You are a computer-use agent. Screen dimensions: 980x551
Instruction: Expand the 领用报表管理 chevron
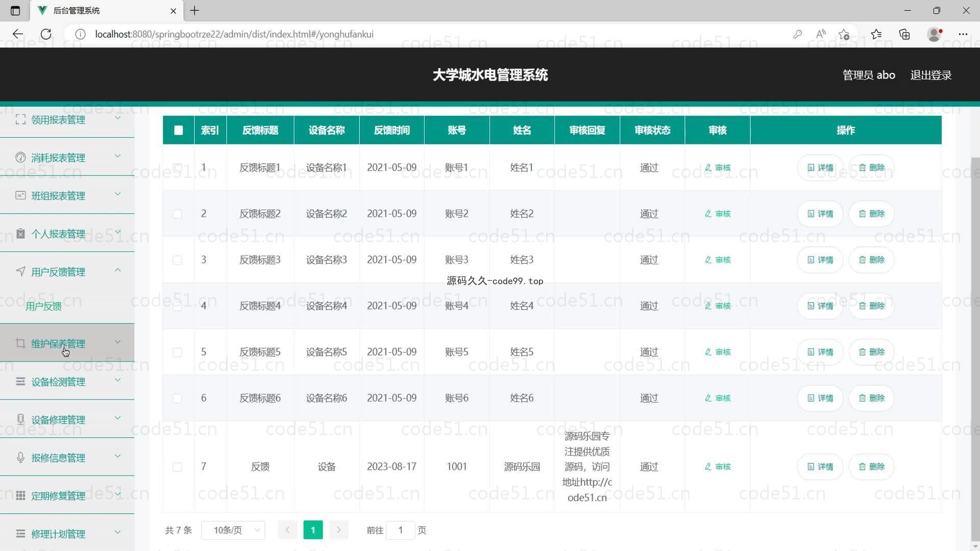pos(117,118)
